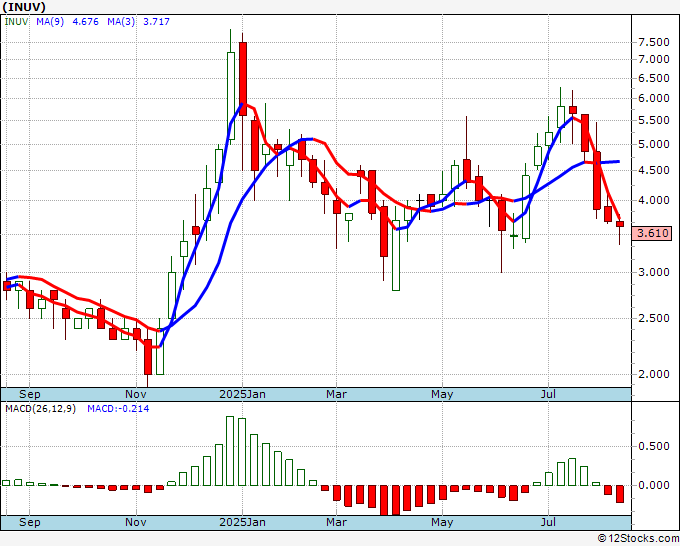Open the 12Stocks.com watermark link
This screenshot has width=680, height=546.
[x=638, y=539]
